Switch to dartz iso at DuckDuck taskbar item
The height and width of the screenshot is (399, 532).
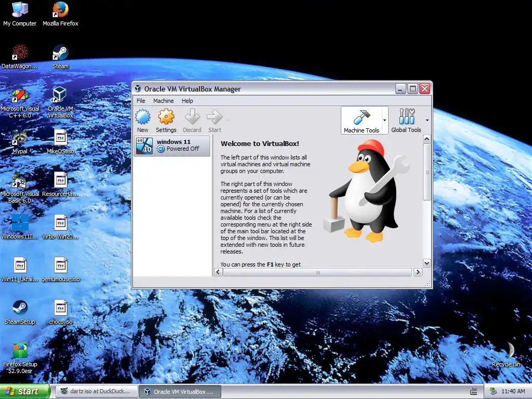(97, 391)
